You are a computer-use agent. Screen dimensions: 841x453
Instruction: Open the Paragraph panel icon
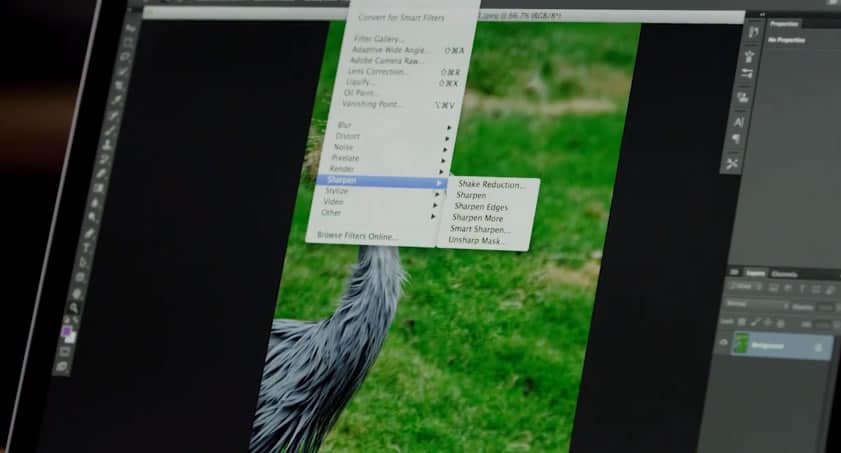[736, 139]
